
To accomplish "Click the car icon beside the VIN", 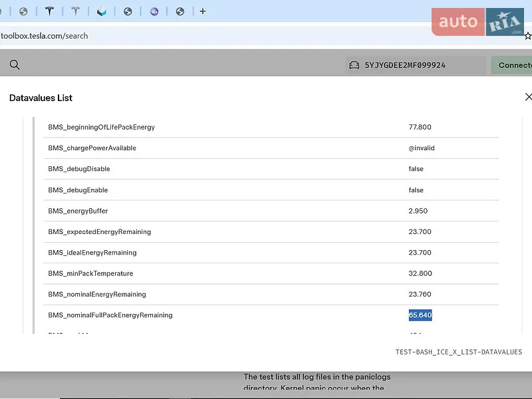I will point(354,65).
